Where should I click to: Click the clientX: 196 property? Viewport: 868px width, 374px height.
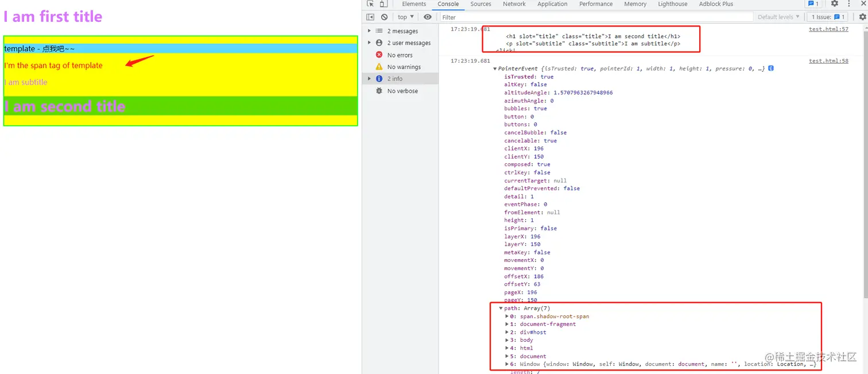(x=524, y=148)
